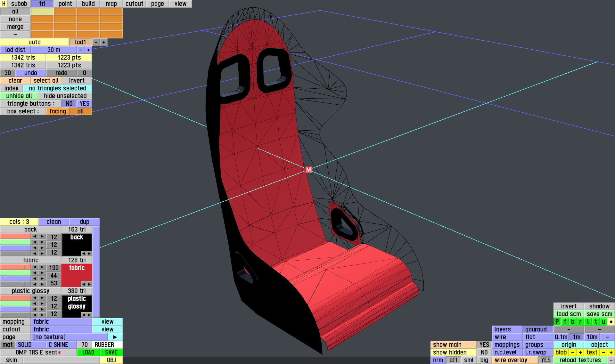Increase lod dist with plus button
Screen dimensions: 615x364
[x=88, y=50]
